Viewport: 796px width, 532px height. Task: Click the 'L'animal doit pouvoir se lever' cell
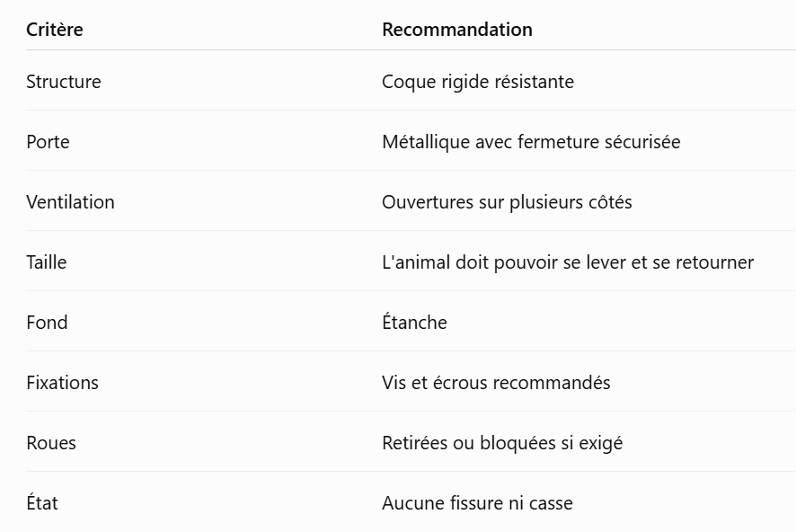click(x=568, y=262)
